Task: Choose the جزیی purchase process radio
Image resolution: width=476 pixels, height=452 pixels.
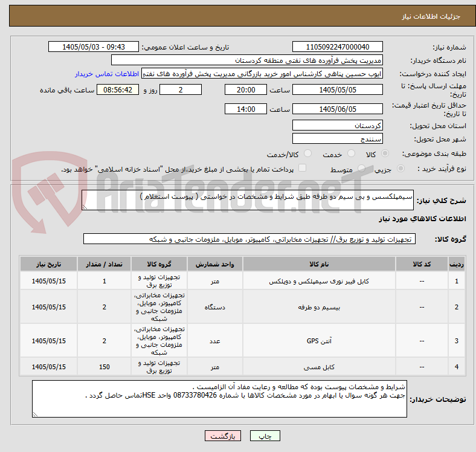Action: pos(400,168)
